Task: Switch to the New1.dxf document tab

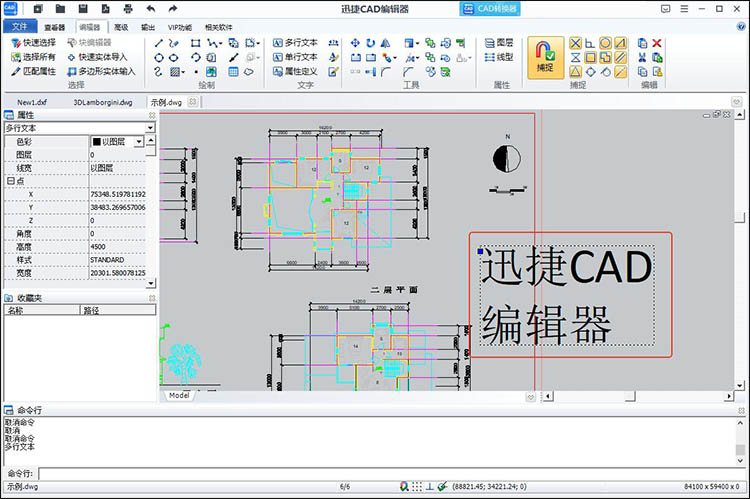Action: point(32,102)
